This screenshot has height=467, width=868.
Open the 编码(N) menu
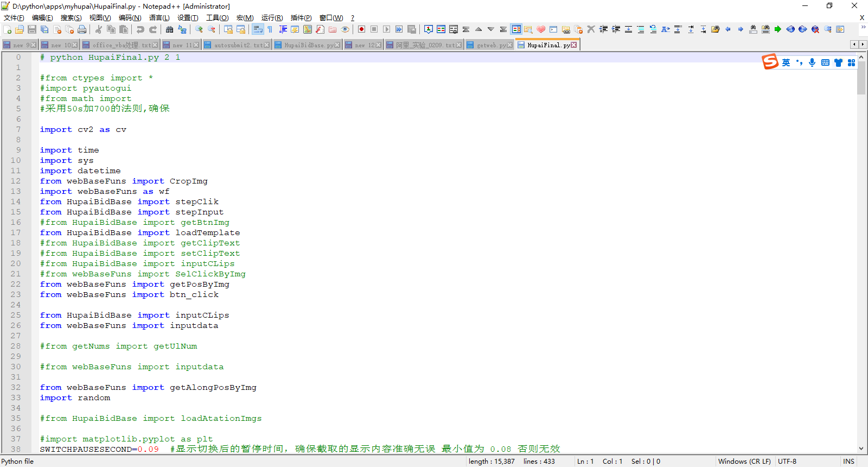tap(130, 18)
